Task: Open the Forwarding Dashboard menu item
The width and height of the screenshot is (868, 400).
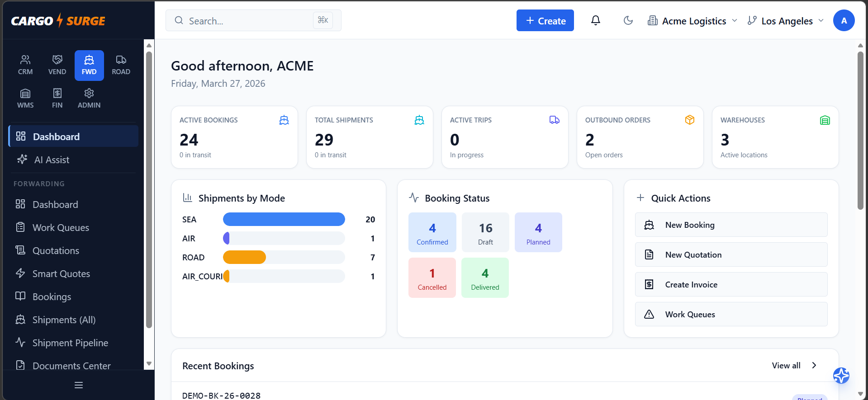Action: click(x=73, y=204)
